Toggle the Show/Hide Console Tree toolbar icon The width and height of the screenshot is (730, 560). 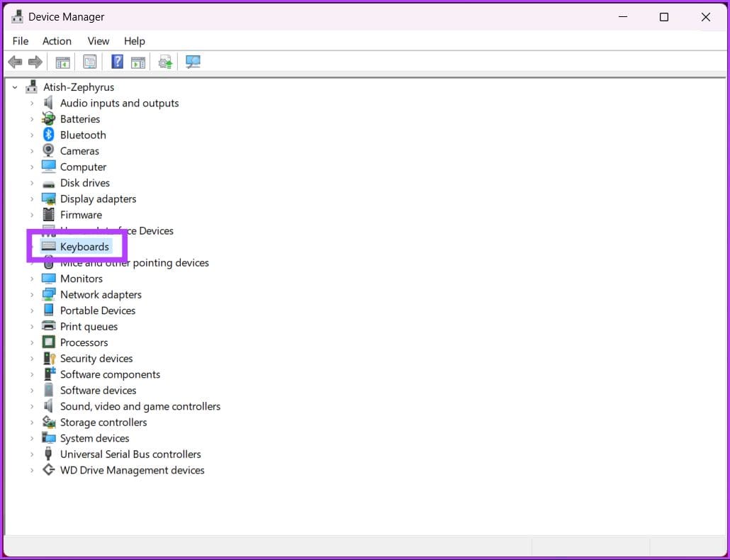pos(62,62)
